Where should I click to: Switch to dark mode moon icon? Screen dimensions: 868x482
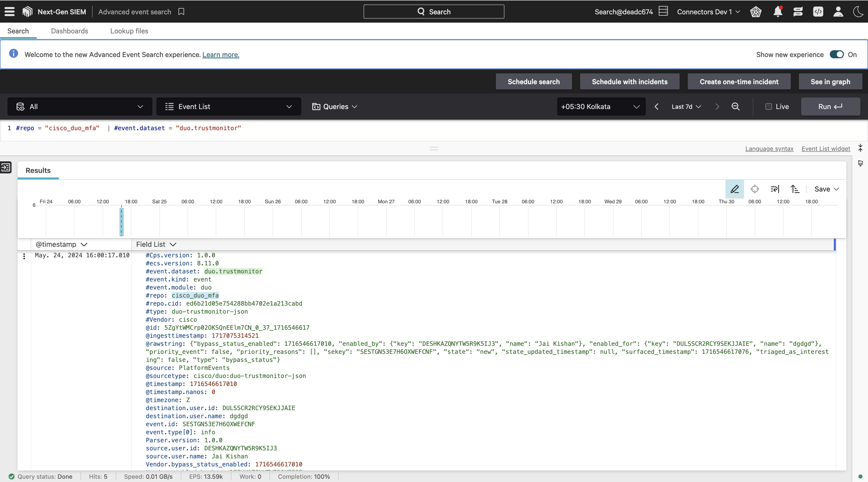858,12
